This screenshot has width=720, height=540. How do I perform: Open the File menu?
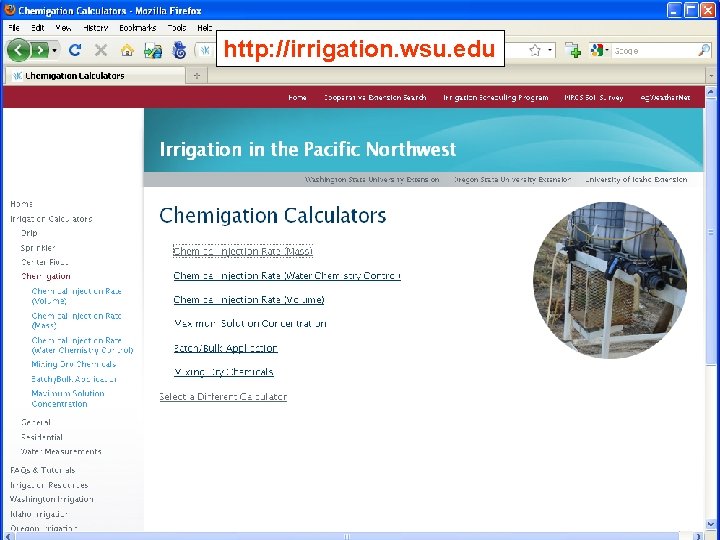14,28
